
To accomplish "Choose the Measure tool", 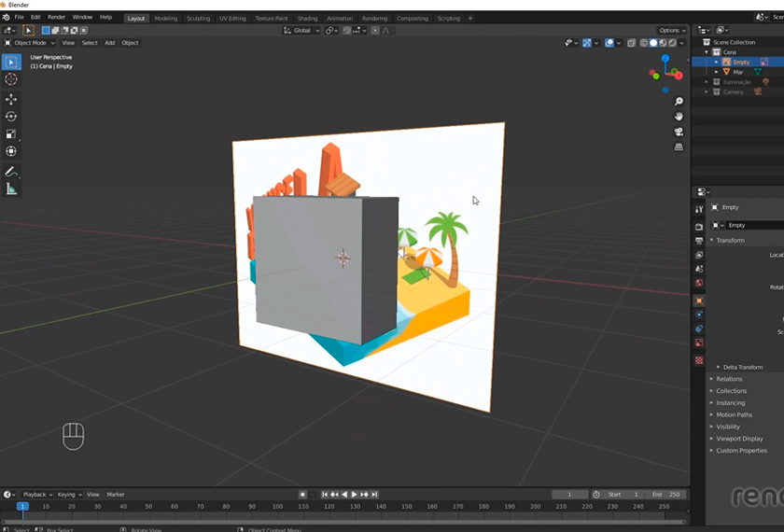I will pyautogui.click(x=11, y=189).
